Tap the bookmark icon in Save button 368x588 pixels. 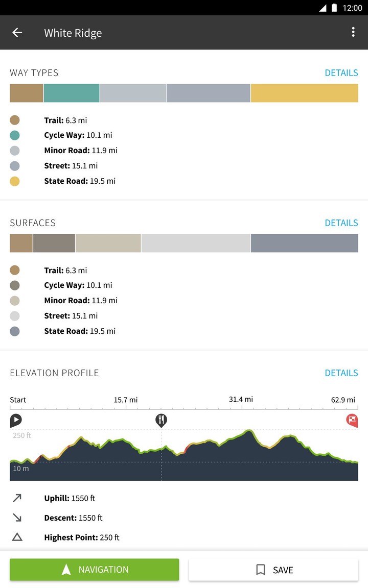click(x=261, y=570)
